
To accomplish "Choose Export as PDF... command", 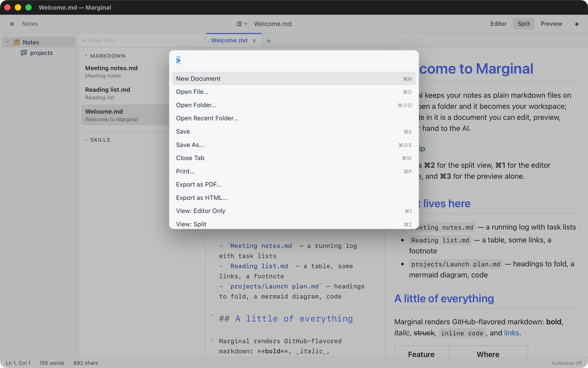I will [294, 184].
